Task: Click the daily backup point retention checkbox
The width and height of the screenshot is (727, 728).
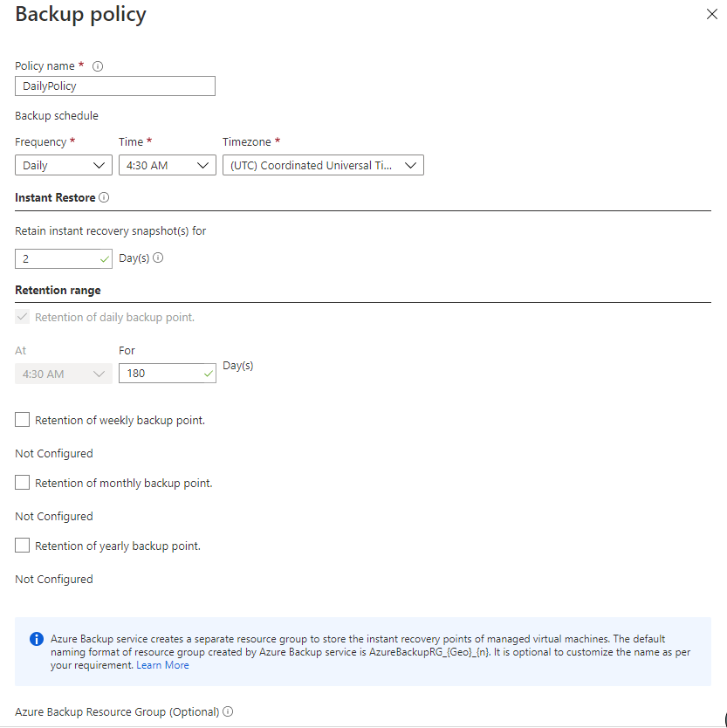Action: coord(23,317)
